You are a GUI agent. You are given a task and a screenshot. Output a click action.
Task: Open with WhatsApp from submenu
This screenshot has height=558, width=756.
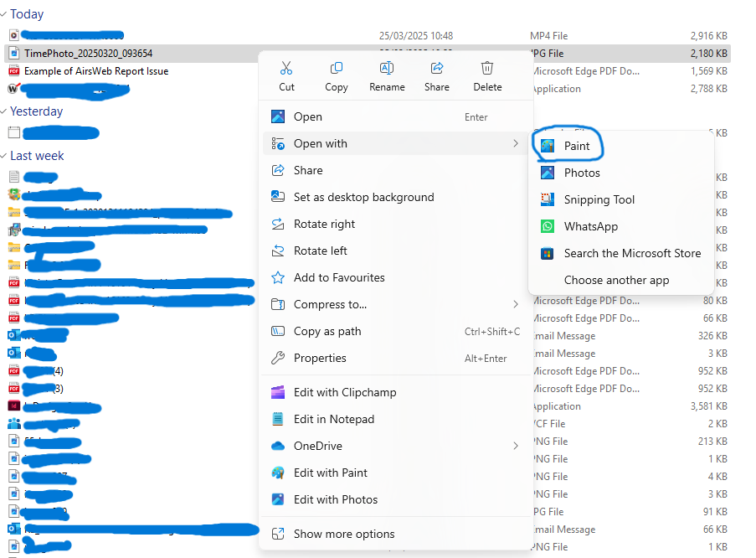tap(621, 226)
